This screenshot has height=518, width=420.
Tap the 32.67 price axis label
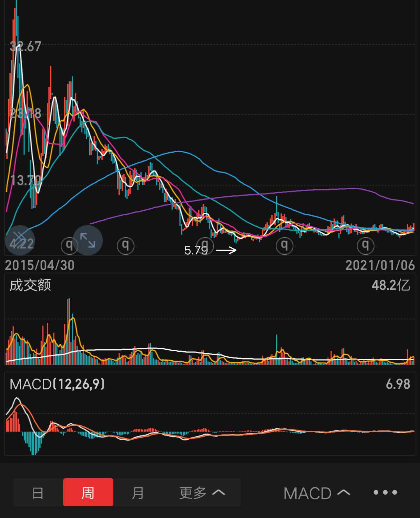pos(25,46)
